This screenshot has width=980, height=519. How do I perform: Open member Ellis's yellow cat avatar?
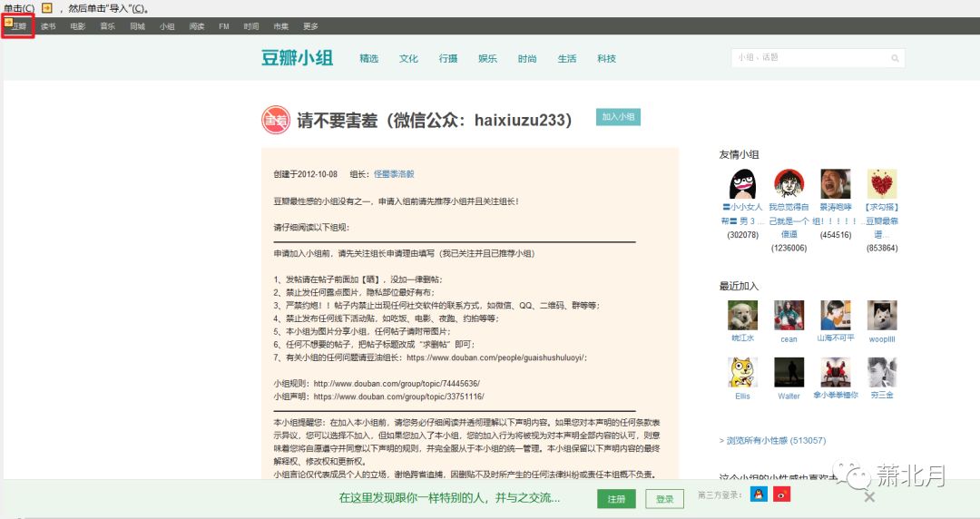pos(742,373)
